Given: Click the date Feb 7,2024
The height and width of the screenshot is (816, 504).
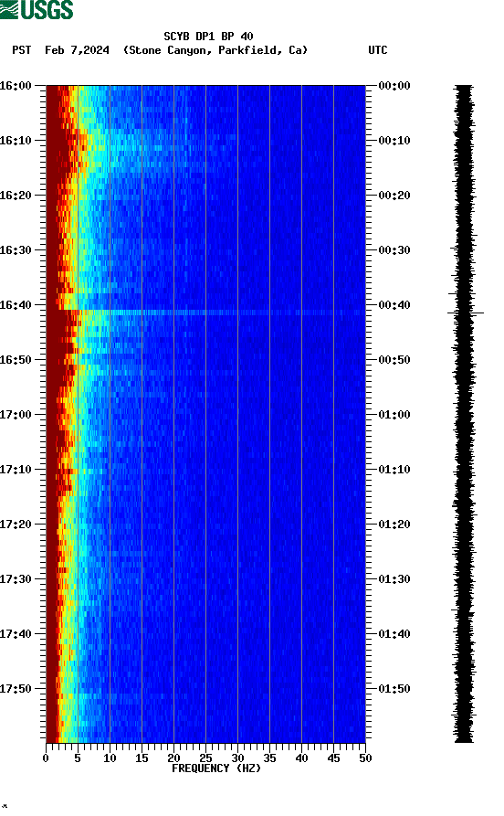Looking at the screenshot, I should click(x=77, y=50).
